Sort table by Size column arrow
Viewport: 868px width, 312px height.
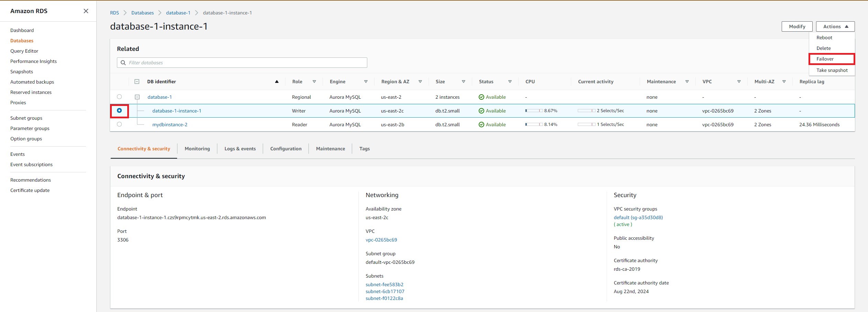tap(464, 82)
